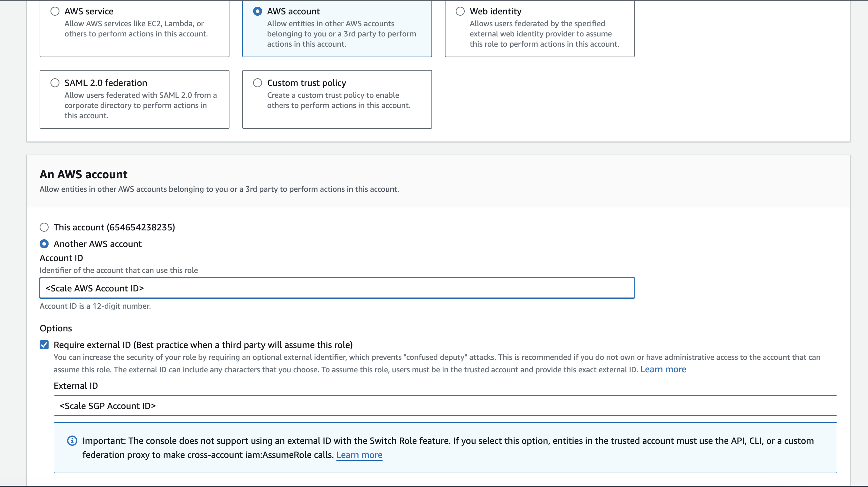Select the AWS account trusted entity option
Screen dimensions: 868x487
[258, 12]
